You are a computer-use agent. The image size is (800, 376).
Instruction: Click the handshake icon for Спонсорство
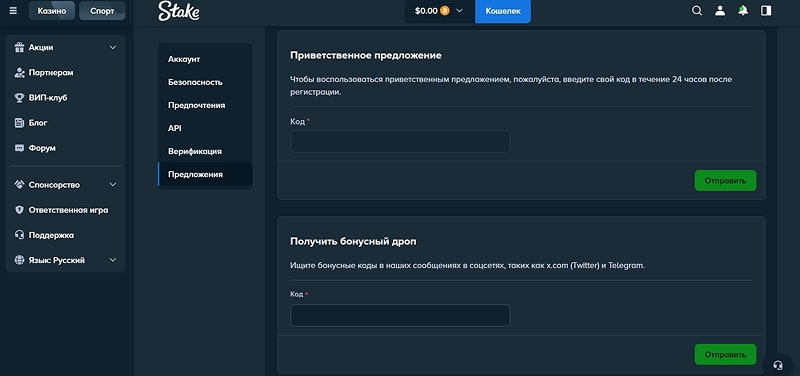pos(20,185)
